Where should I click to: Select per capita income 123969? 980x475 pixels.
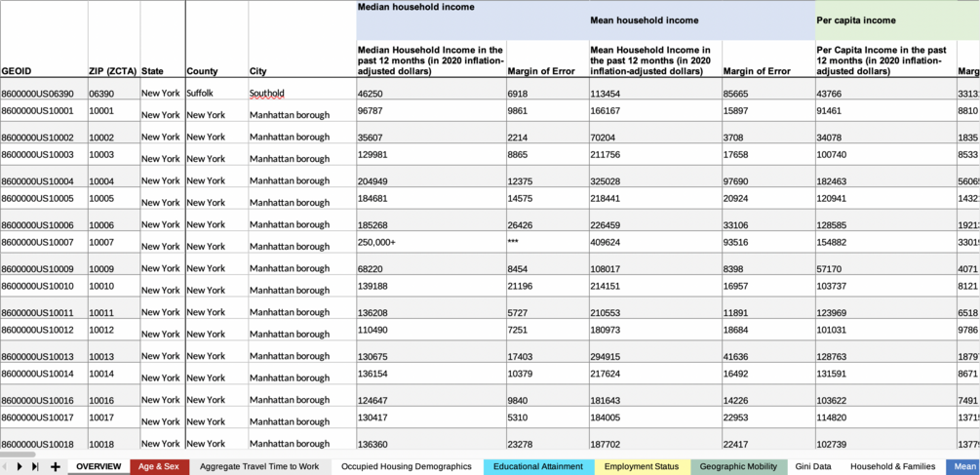[885, 307]
